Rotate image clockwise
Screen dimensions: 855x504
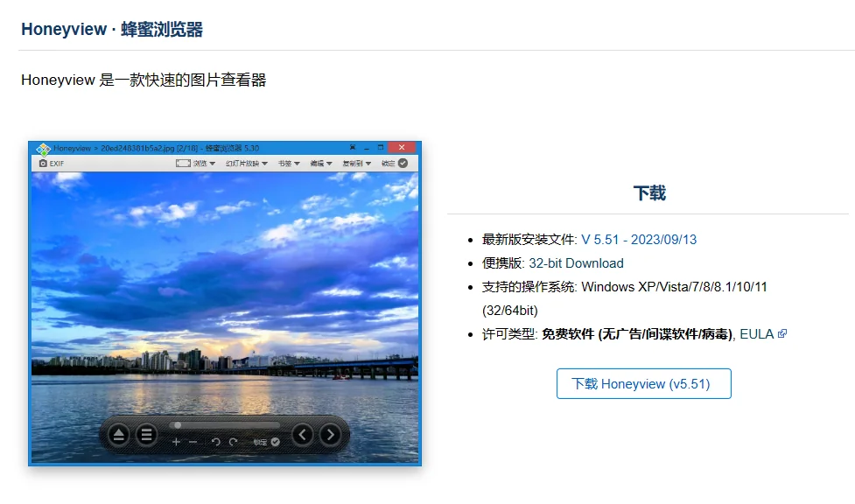pos(234,442)
